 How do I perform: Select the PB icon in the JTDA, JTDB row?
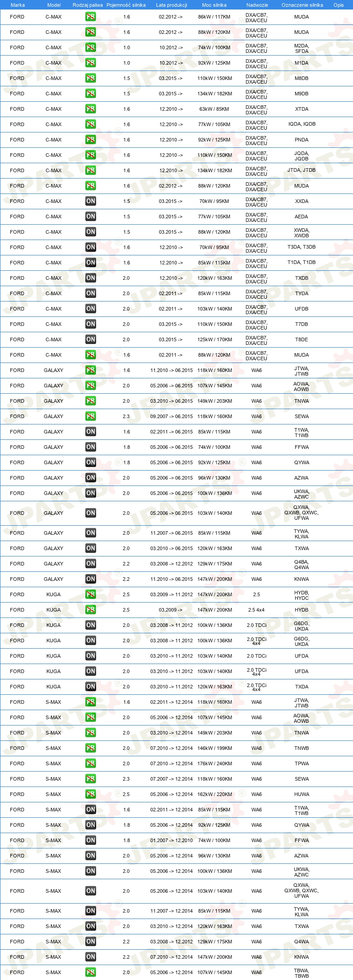click(91, 170)
